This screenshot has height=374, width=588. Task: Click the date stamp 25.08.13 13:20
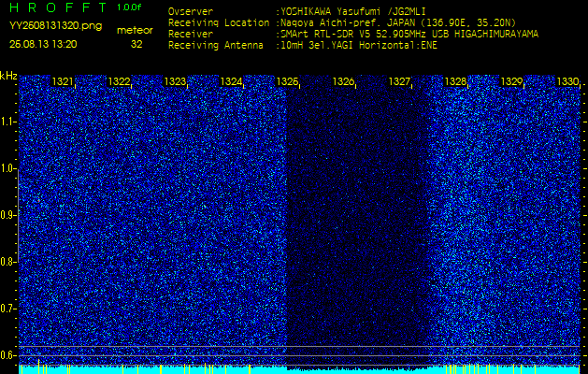[43, 44]
